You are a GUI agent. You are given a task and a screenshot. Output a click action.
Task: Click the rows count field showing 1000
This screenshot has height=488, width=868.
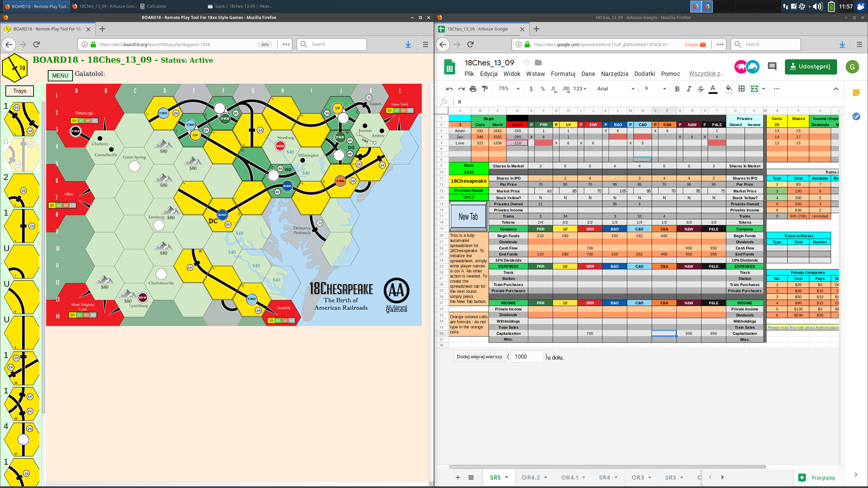coord(527,357)
